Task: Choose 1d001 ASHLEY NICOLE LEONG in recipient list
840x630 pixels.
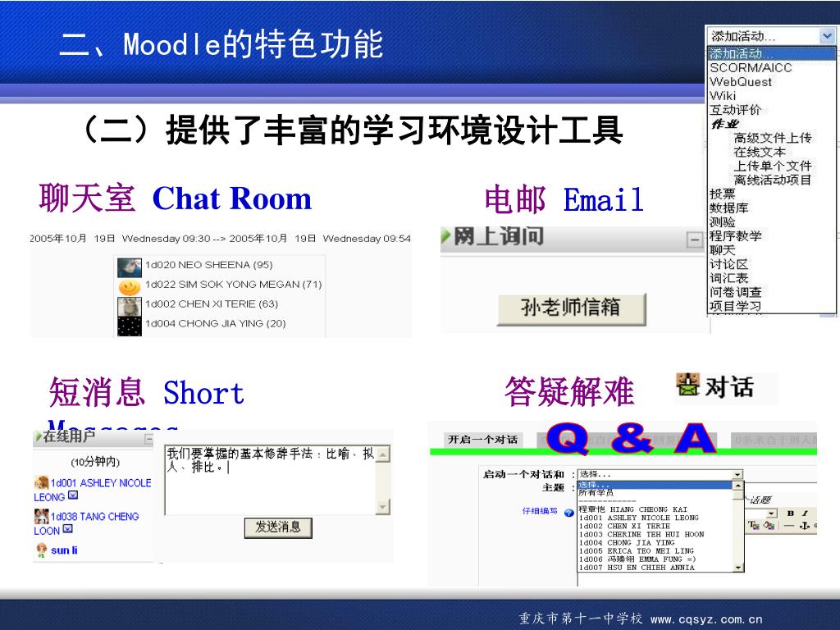Action: click(x=638, y=518)
